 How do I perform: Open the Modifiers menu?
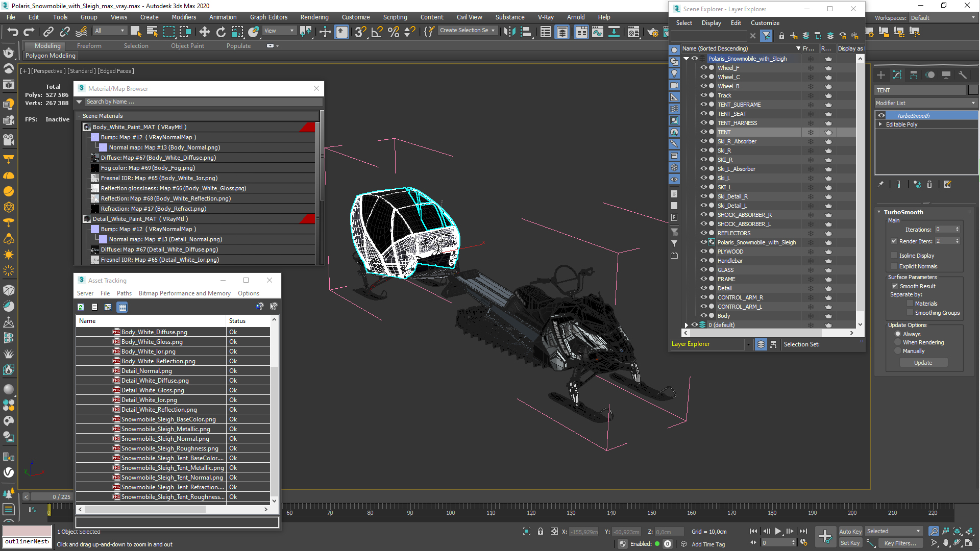click(x=184, y=17)
